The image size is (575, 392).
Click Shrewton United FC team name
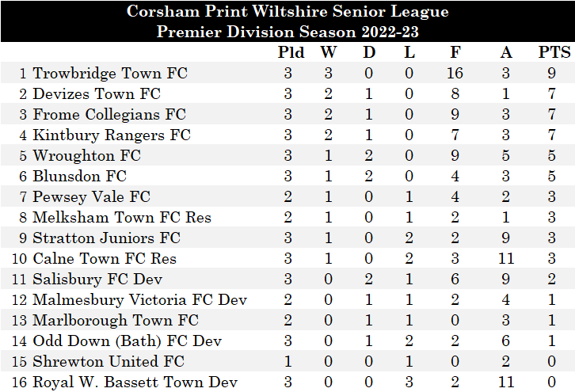click(109, 361)
